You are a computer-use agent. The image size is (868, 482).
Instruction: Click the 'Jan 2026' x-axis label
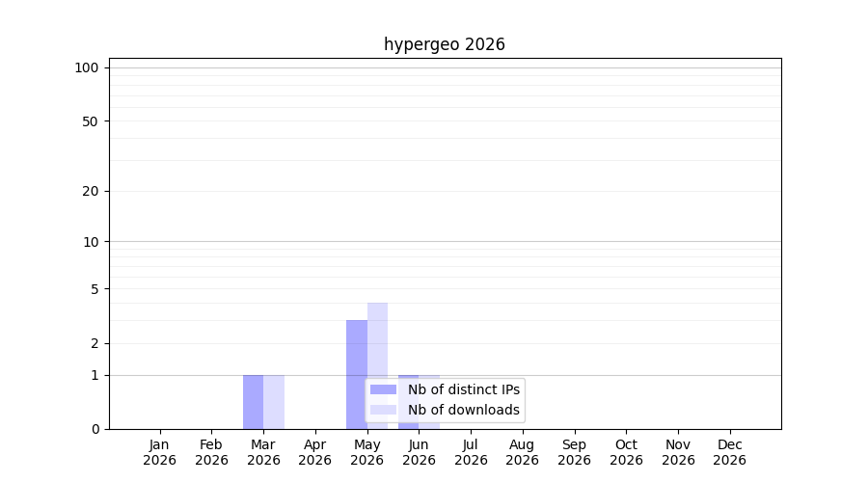(159, 452)
